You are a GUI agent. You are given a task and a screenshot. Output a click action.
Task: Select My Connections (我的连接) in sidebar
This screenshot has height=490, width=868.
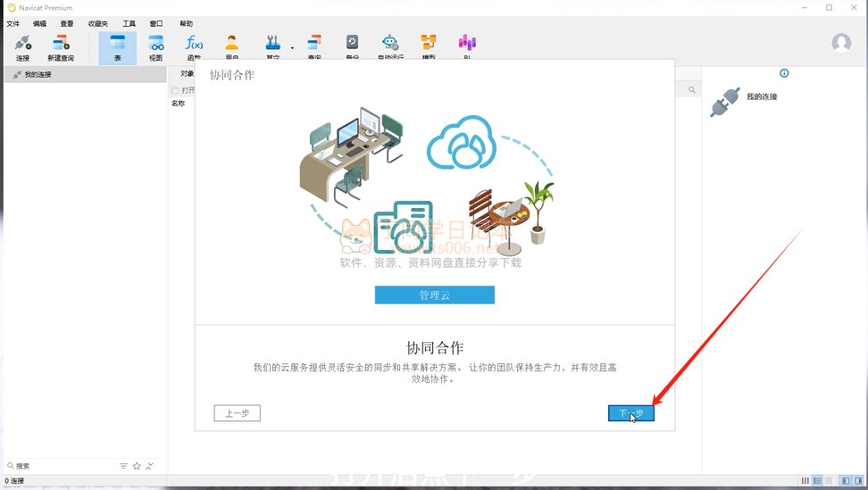point(38,75)
